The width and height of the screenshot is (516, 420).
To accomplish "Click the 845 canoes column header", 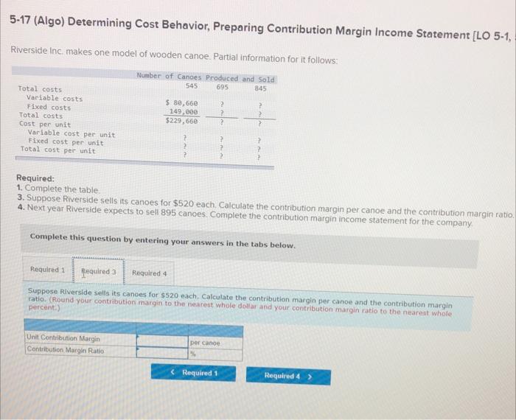I will coord(260,88).
